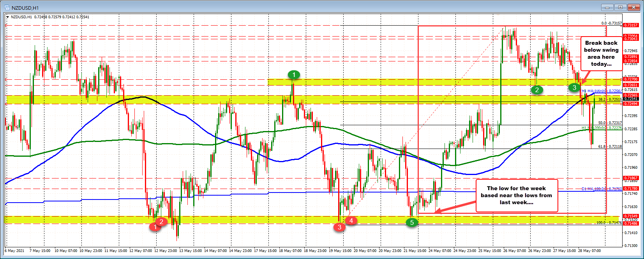Click the '28 May 07:00' time axis label
This screenshot has height=259, width=644.
pyautogui.click(x=589, y=251)
